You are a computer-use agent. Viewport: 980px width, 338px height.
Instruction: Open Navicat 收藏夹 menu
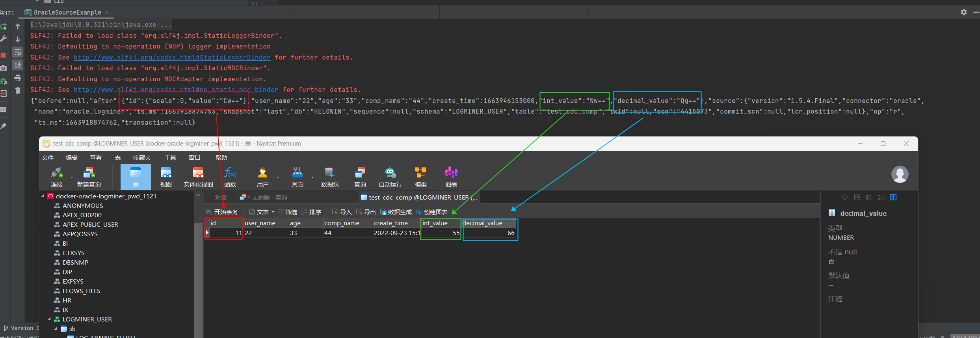click(x=142, y=157)
